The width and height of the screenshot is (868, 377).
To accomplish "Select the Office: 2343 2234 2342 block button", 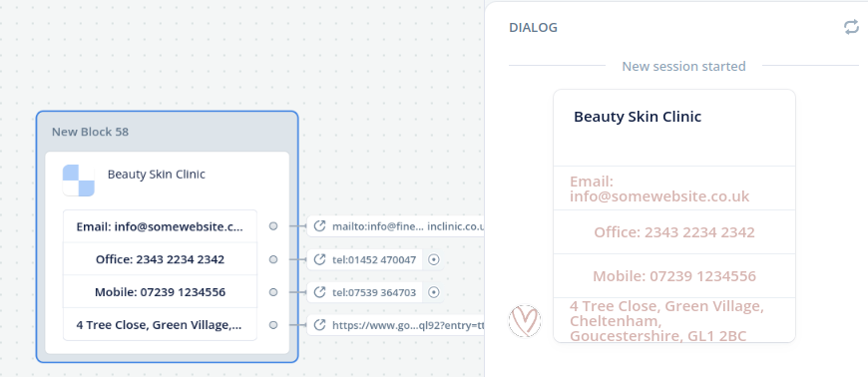I will pos(160,259).
